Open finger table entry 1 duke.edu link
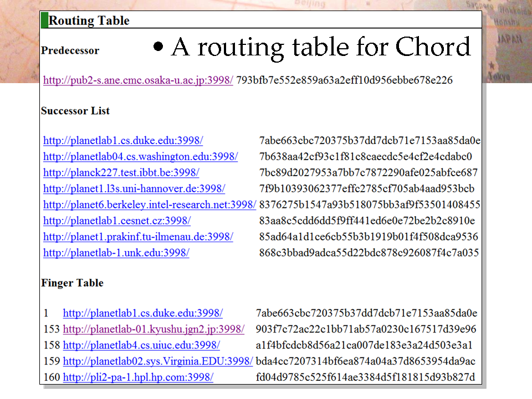 click(143, 313)
